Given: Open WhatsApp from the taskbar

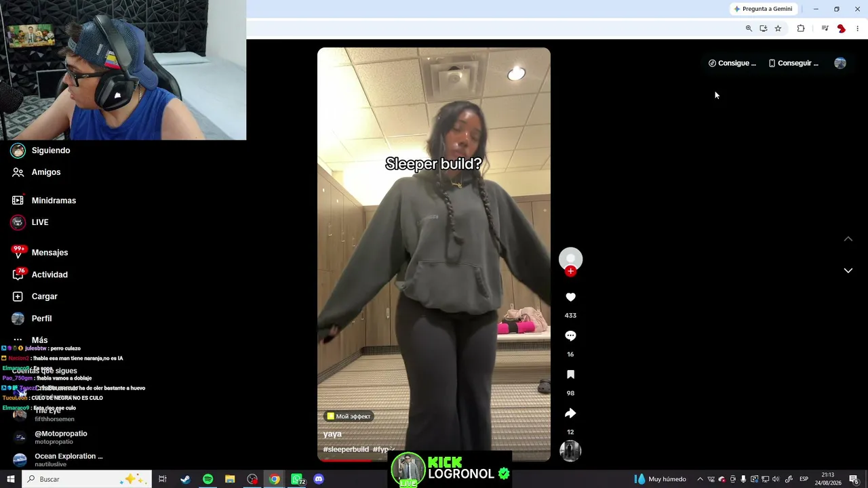Looking at the screenshot, I should (297, 479).
